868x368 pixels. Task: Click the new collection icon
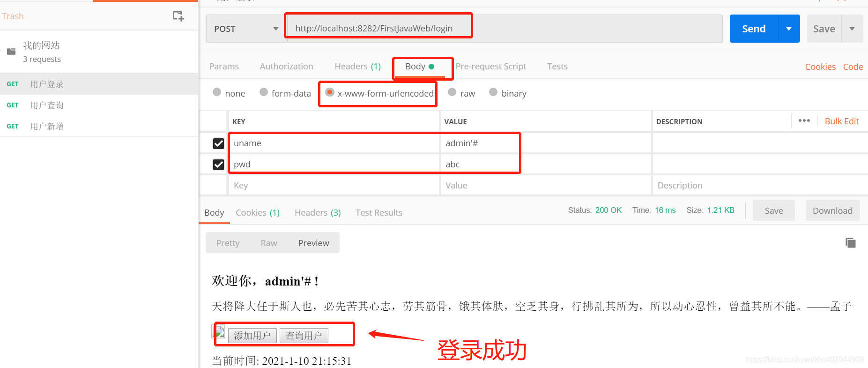click(178, 16)
